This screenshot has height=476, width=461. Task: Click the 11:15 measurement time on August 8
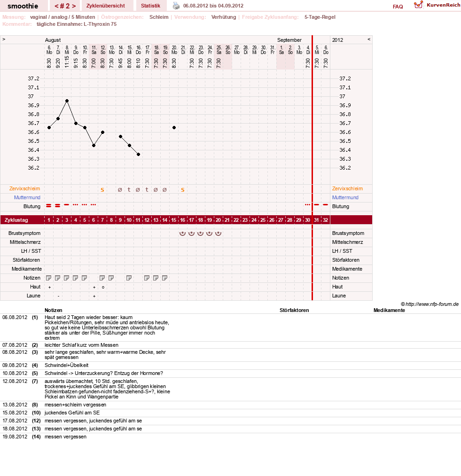(67, 62)
